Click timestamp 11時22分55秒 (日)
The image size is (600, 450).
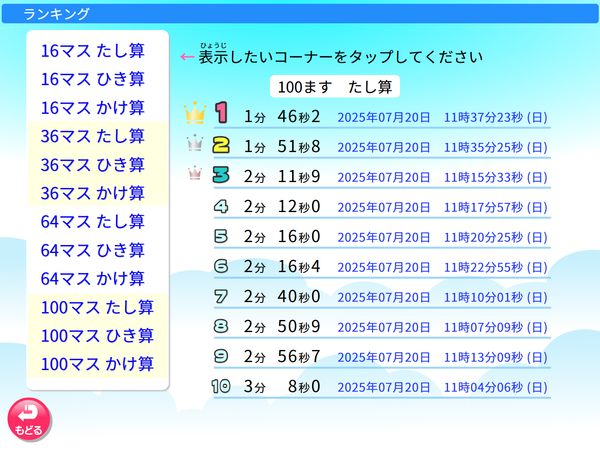point(496,267)
